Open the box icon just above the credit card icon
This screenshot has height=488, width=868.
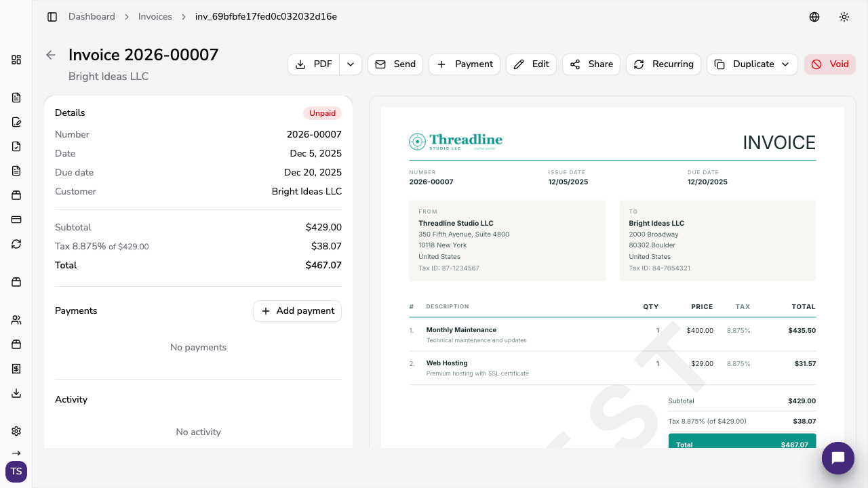pyautogui.click(x=16, y=195)
